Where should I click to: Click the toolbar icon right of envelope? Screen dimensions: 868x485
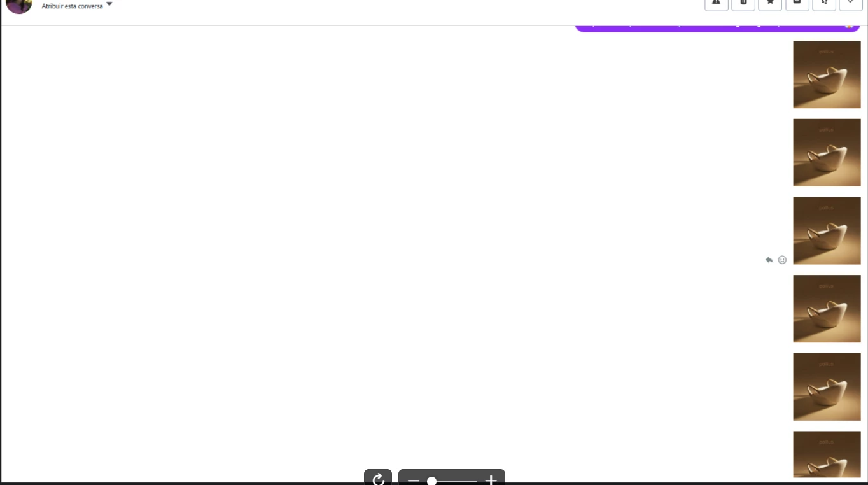click(824, 4)
